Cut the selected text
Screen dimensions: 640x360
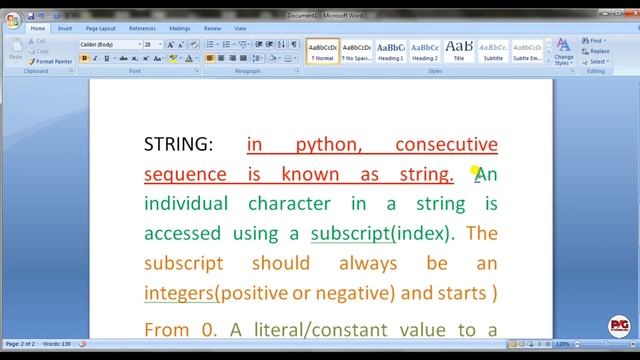pyautogui.click(x=37, y=41)
